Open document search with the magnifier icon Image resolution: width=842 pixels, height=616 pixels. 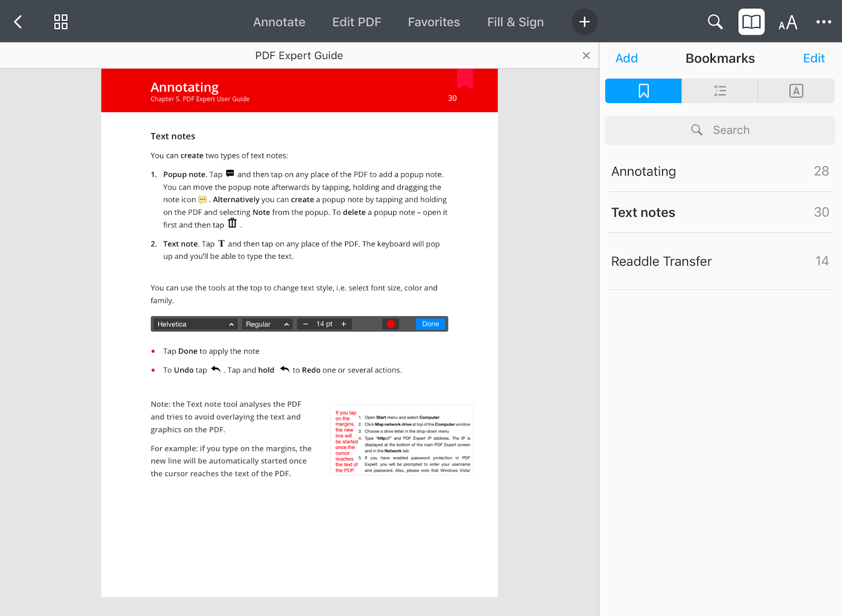[x=715, y=22]
